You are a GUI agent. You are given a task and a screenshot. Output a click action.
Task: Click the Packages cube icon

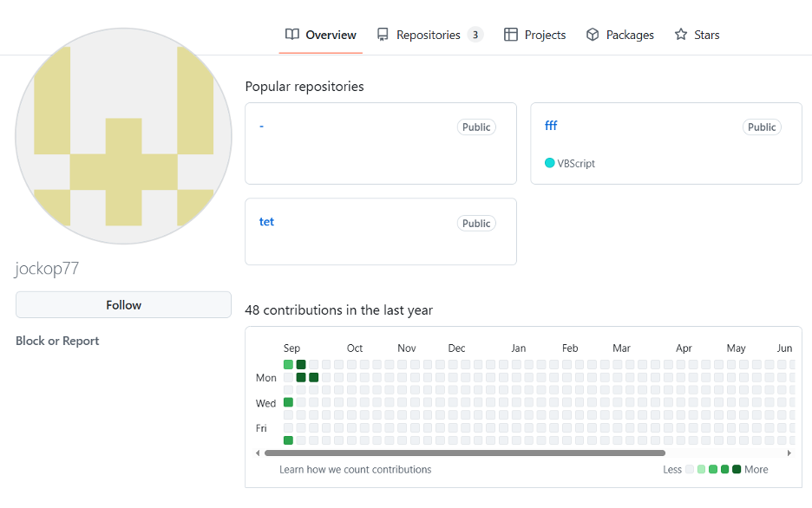[x=593, y=35]
